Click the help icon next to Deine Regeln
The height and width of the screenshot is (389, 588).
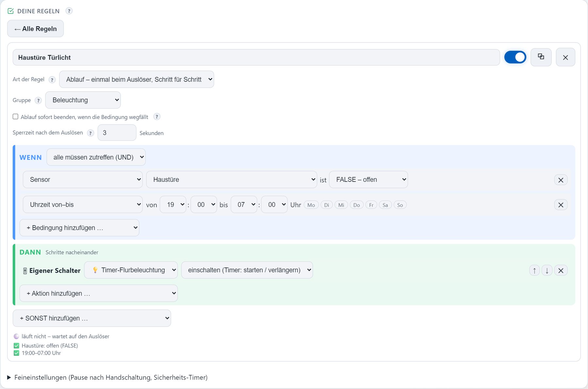[69, 11]
